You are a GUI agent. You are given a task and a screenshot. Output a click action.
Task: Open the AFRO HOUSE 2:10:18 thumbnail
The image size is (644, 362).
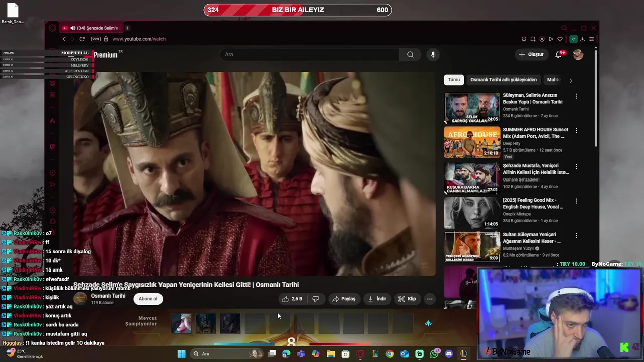pyautogui.click(x=472, y=142)
